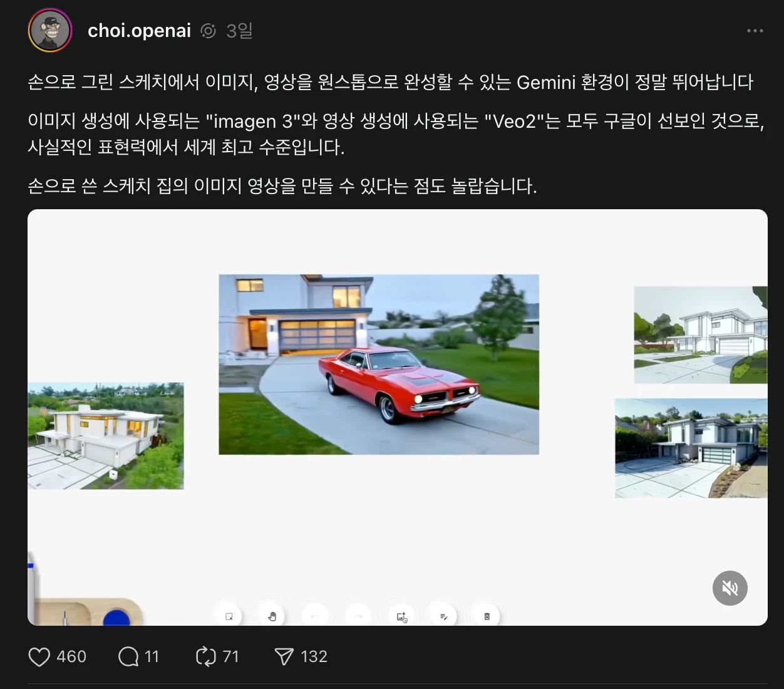
Task: Repost using the circular arrows icon
Action: [x=205, y=656]
